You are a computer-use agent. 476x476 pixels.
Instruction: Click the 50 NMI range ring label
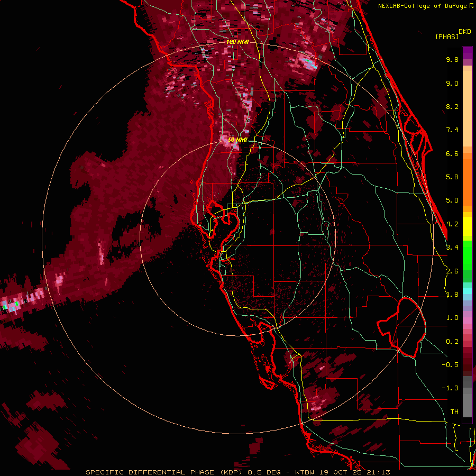pyautogui.click(x=237, y=140)
